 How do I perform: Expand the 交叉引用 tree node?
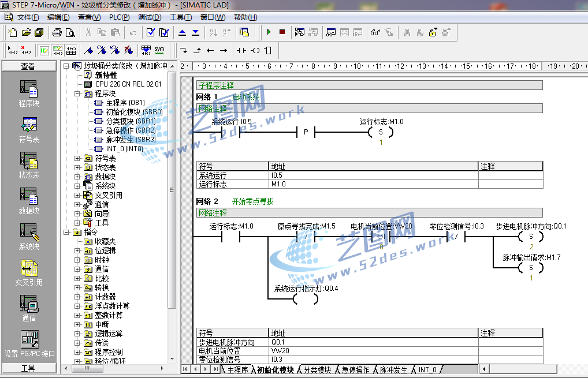tap(77, 195)
